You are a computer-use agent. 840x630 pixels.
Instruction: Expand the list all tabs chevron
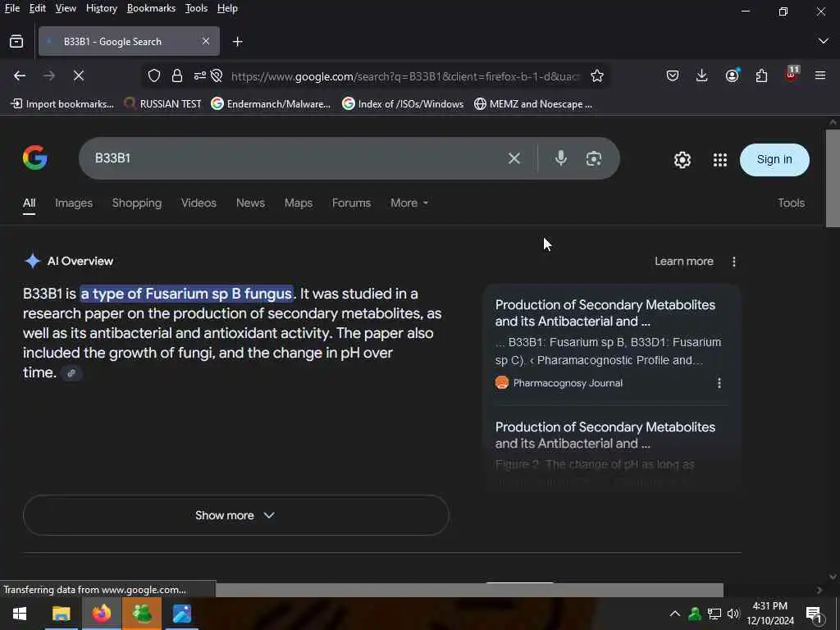pyautogui.click(x=824, y=41)
